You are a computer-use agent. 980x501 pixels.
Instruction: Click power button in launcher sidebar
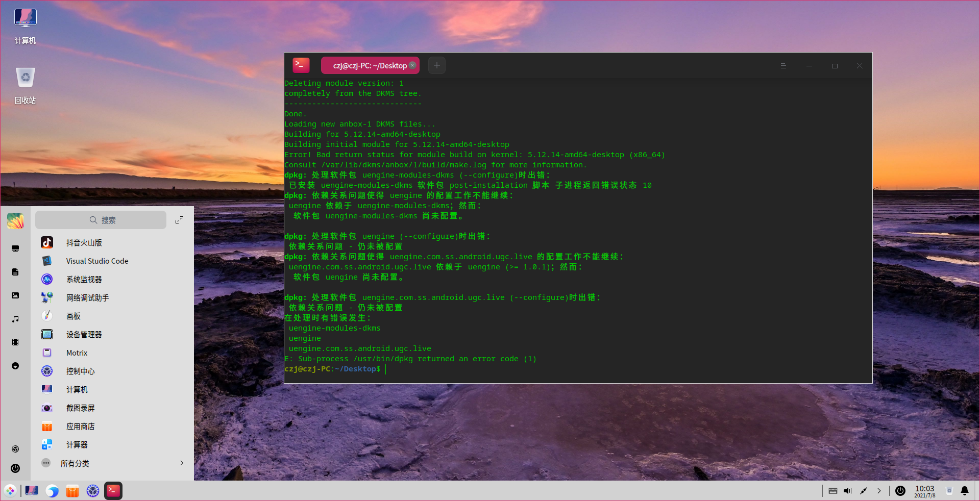pos(15,468)
